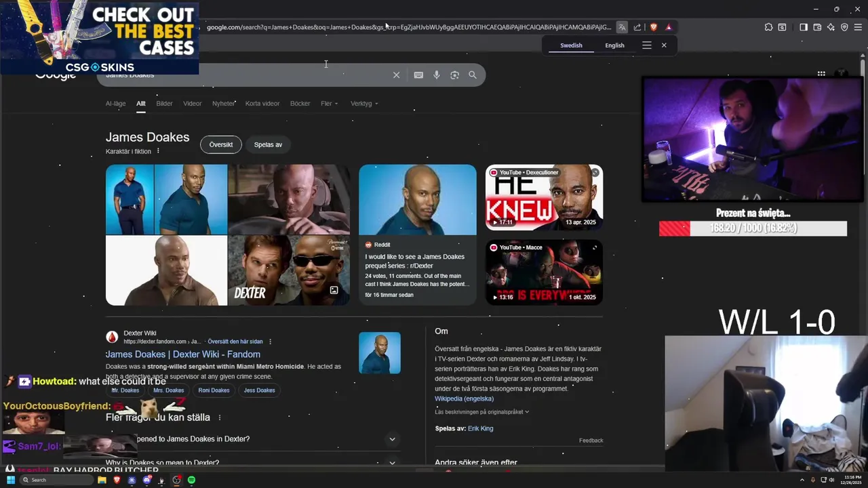Click Översätt den här sidan link
Viewport: 868px width, 488px height.
pos(235,342)
